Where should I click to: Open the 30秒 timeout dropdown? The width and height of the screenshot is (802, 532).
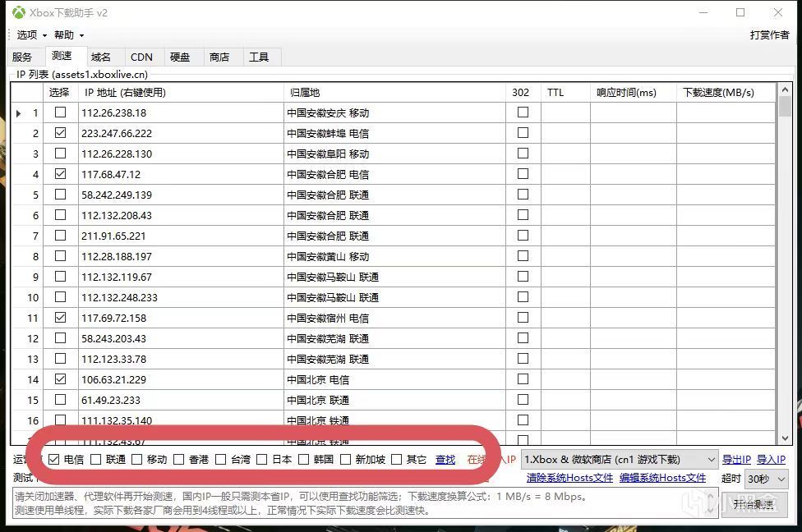[766, 479]
